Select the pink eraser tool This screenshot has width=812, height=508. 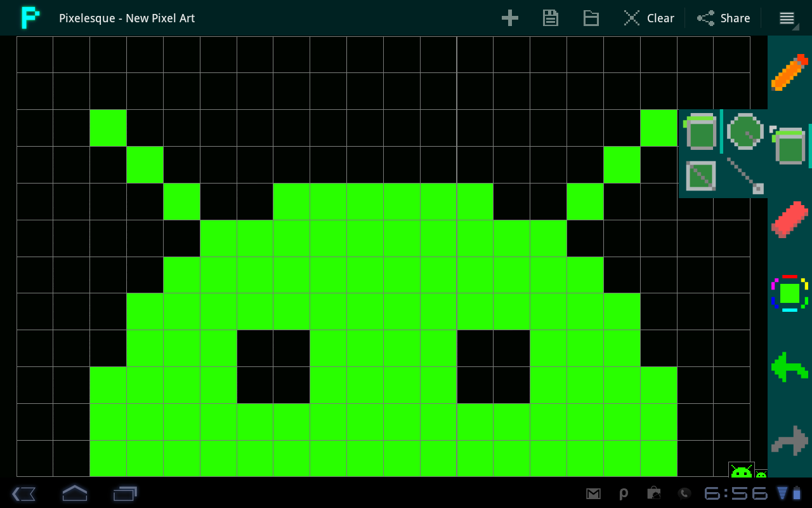tap(790, 219)
